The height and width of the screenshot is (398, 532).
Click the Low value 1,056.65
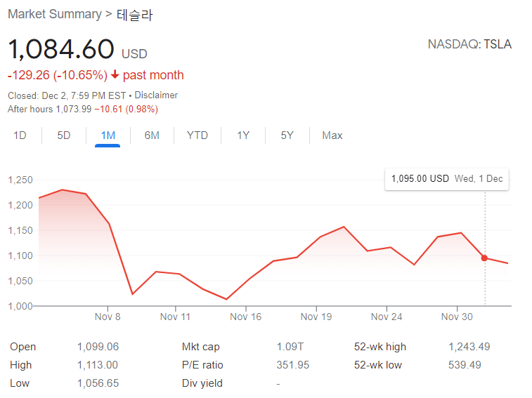pyautogui.click(x=98, y=383)
